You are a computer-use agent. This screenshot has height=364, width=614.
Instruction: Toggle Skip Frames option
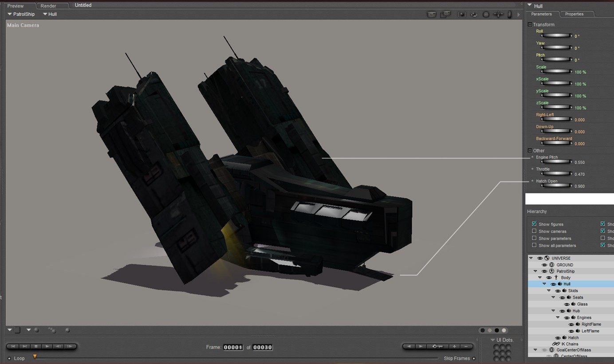(x=474, y=359)
